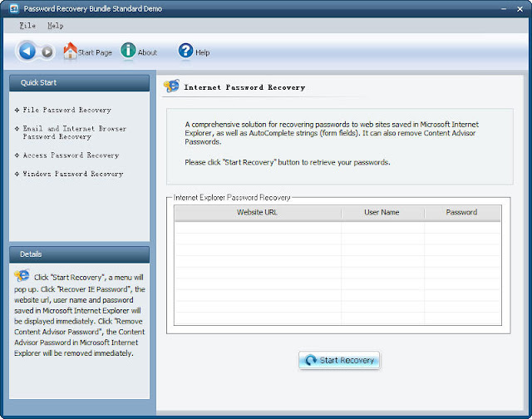The width and height of the screenshot is (532, 419).
Task: Click the Start Page house icon
Action: click(x=70, y=51)
